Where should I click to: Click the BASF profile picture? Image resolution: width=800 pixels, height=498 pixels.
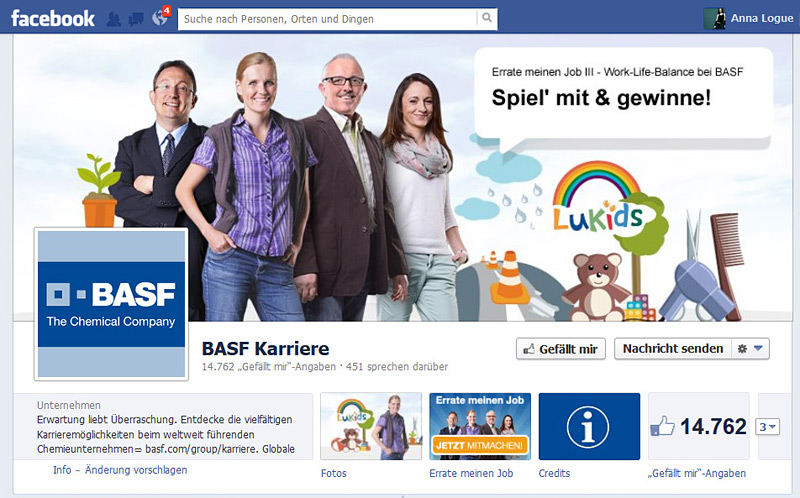click(111, 304)
